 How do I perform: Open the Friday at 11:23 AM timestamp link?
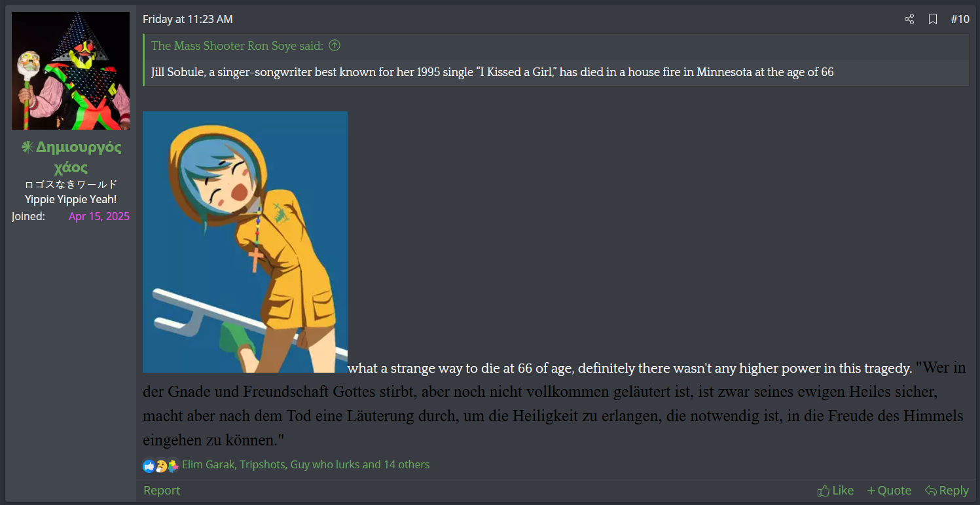point(188,19)
